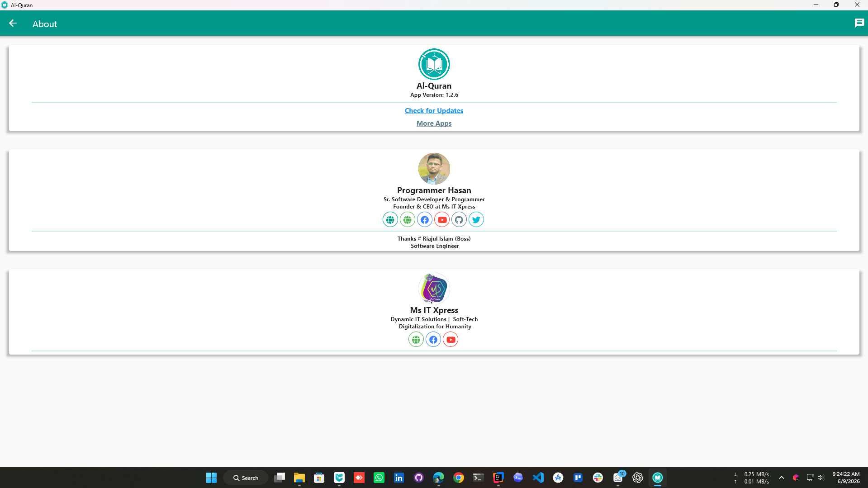The height and width of the screenshot is (488, 868).
Task: Open the feedback message icon
Action: [x=859, y=24]
